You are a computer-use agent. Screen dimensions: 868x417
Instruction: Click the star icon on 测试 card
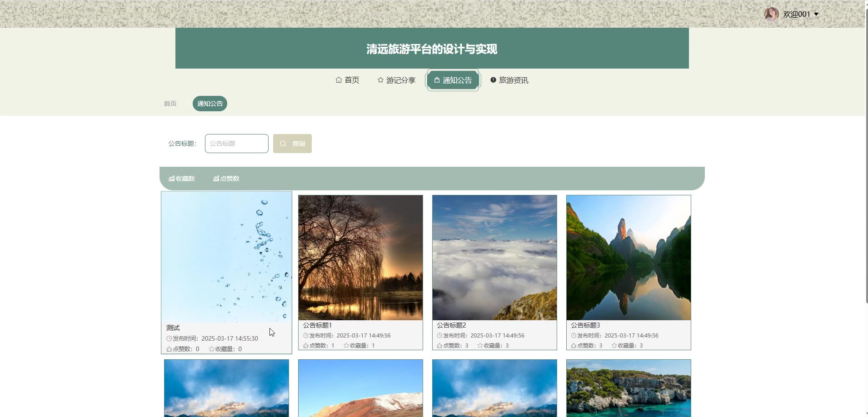[x=212, y=349]
